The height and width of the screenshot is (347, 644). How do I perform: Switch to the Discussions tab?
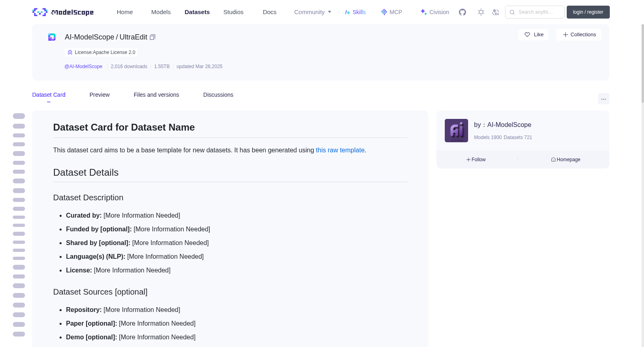coord(218,95)
